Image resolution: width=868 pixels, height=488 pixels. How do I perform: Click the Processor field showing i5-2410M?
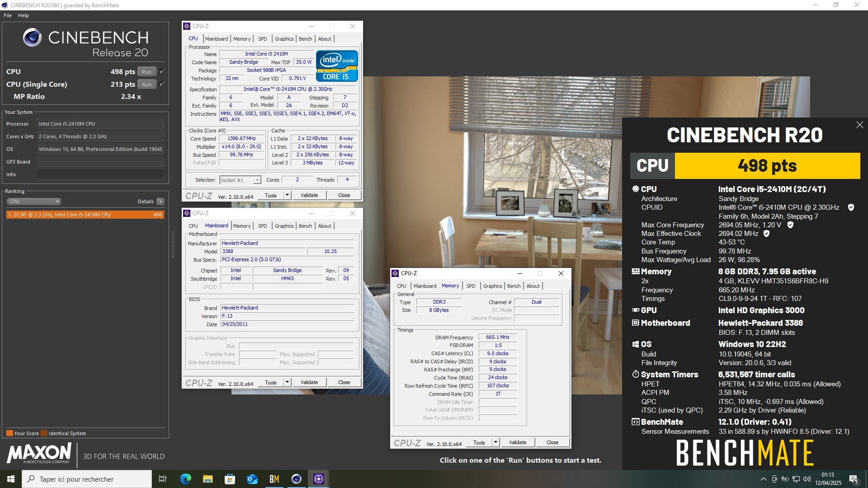pyautogui.click(x=100, y=124)
